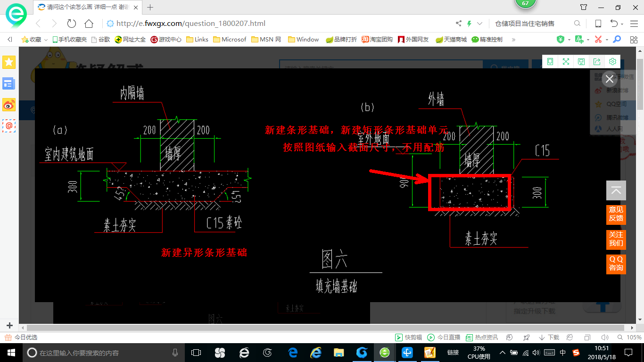Click the translate A+ icon
The height and width of the screenshot is (362, 644).
click(579, 40)
